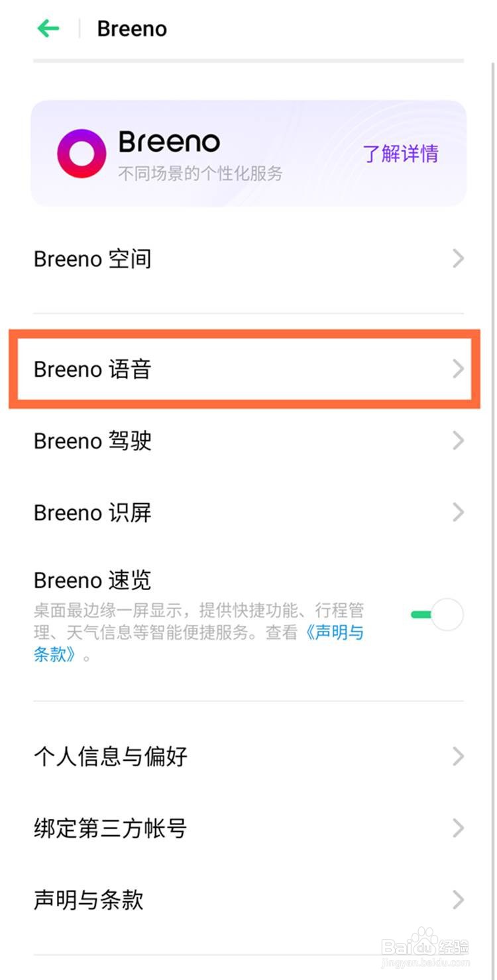The height and width of the screenshot is (980, 497).
Task: Click arrow icon beside 个人信息与偏好
Action: coord(458,756)
